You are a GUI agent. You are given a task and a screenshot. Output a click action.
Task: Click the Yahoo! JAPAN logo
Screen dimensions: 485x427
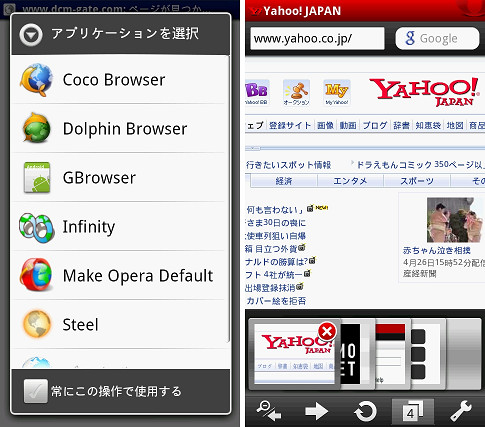[424, 92]
